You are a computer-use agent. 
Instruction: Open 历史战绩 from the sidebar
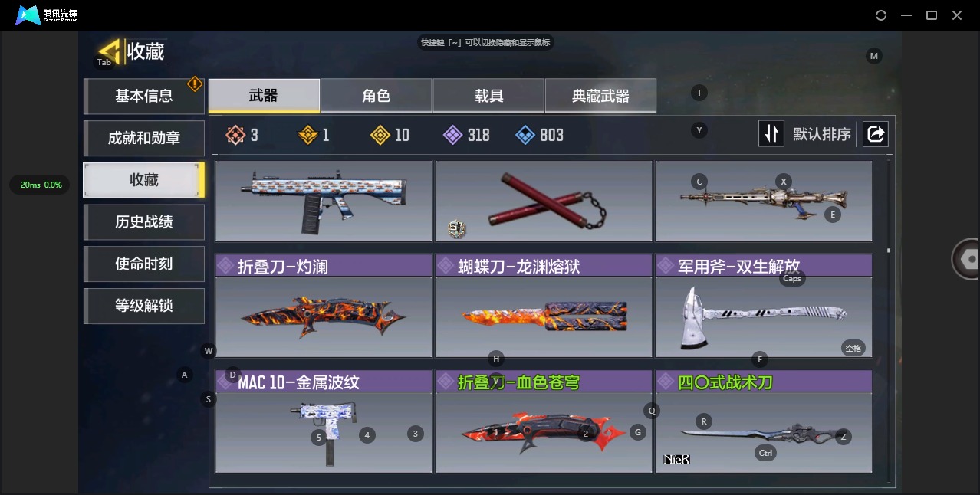pyautogui.click(x=144, y=221)
